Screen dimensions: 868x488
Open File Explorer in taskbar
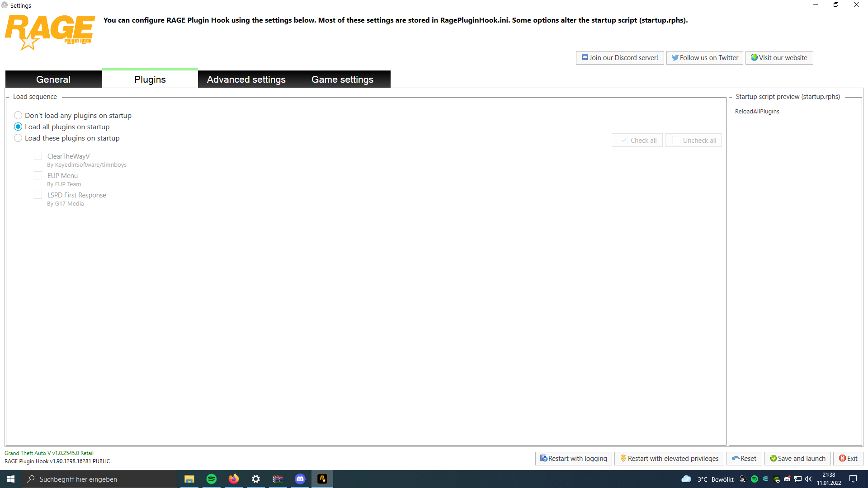pyautogui.click(x=189, y=479)
